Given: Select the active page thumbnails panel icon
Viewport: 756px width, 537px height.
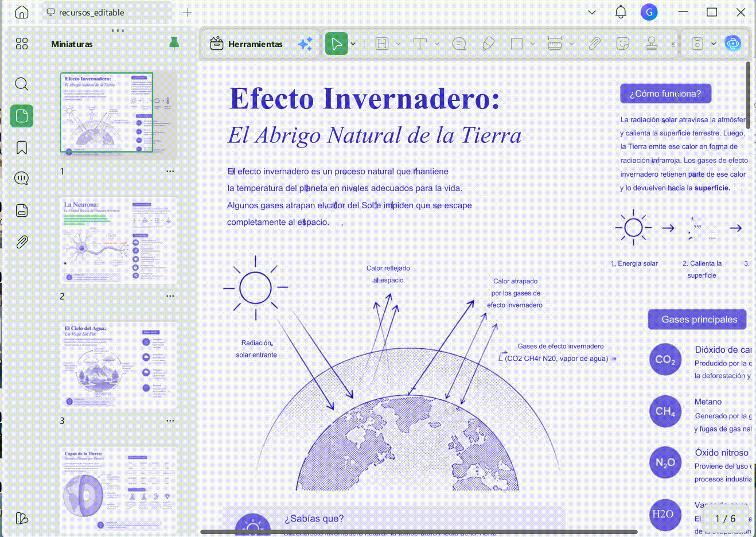Looking at the screenshot, I should click(x=22, y=116).
